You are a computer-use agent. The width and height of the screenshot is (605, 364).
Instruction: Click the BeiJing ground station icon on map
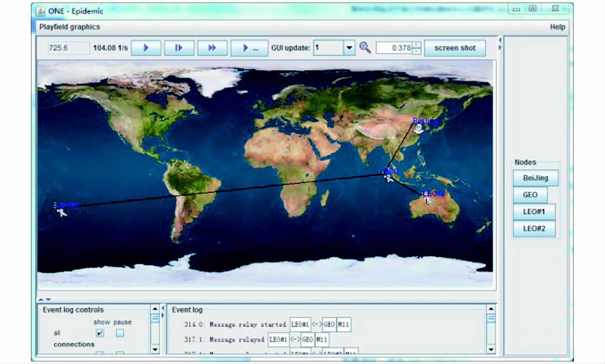pos(418,129)
